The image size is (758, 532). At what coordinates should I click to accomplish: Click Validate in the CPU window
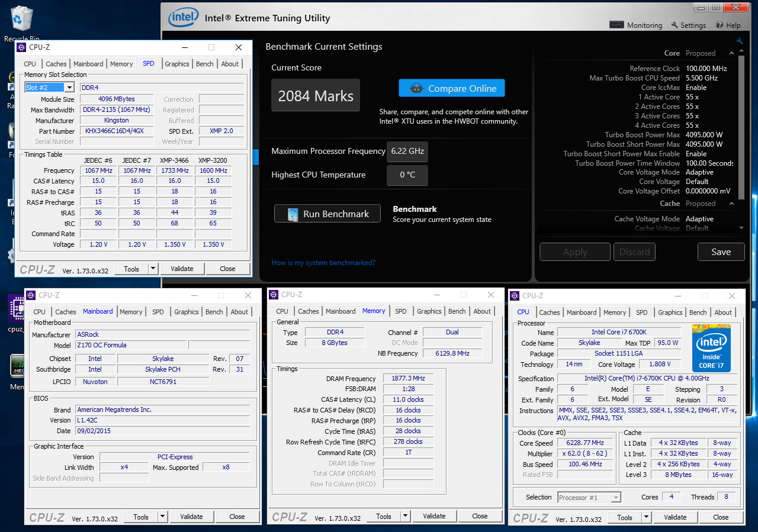(675, 517)
